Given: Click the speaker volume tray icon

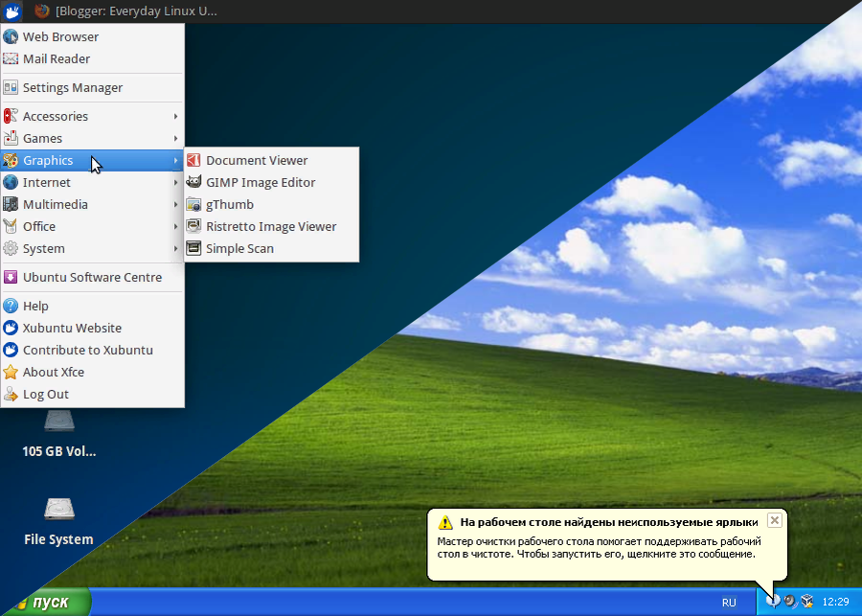Looking at the screenshot, I should click(790, 601).
